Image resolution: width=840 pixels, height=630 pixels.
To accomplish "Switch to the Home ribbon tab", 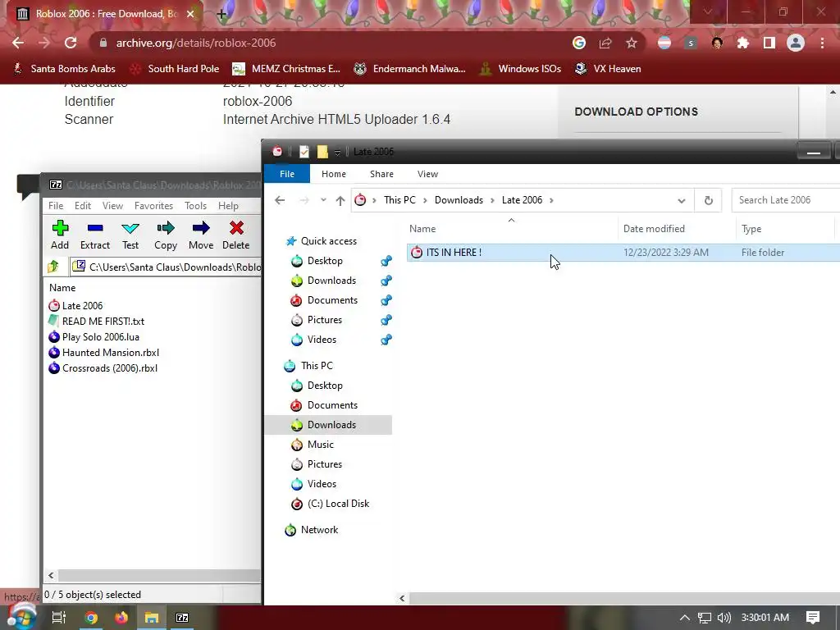I will click(334, 174).
